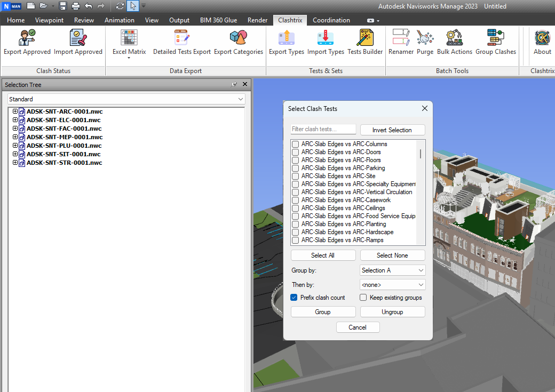The image size is (555, 392).
Task: Click the Save icon in quick access toolbar
Action: 63,6
